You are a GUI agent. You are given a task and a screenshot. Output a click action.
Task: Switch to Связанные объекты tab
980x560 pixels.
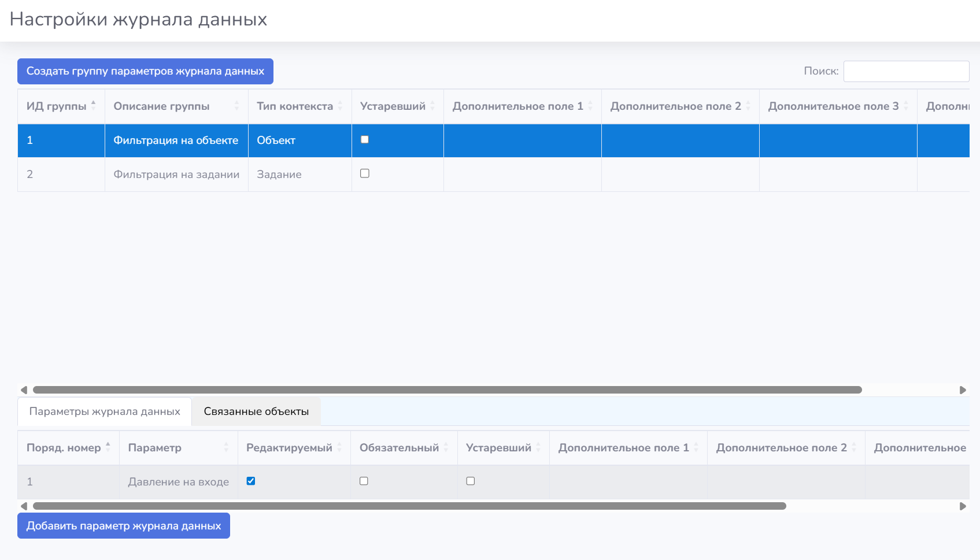coord(256,411)
